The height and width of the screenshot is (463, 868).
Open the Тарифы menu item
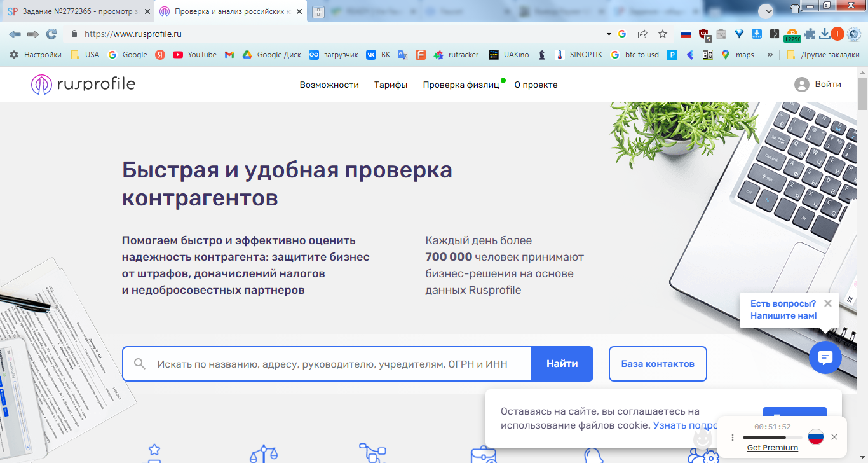[391, 85]
